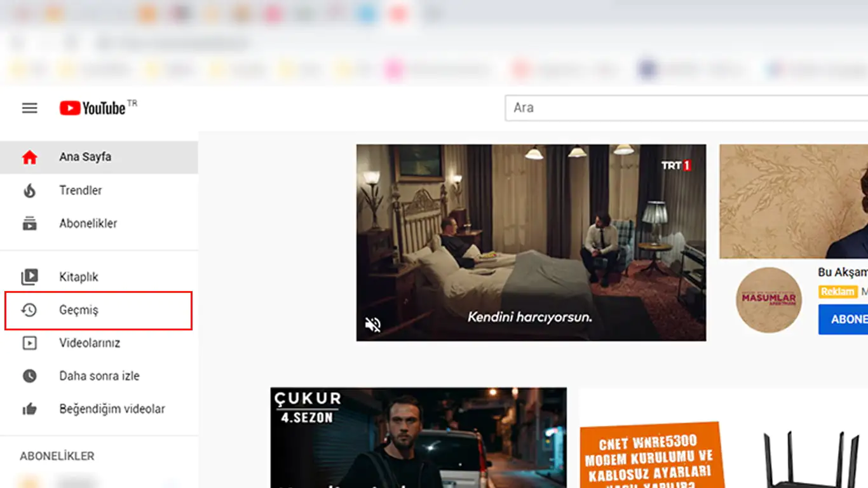
Task: Click the Geçmiş history clock icon
Action: (30, 310)
